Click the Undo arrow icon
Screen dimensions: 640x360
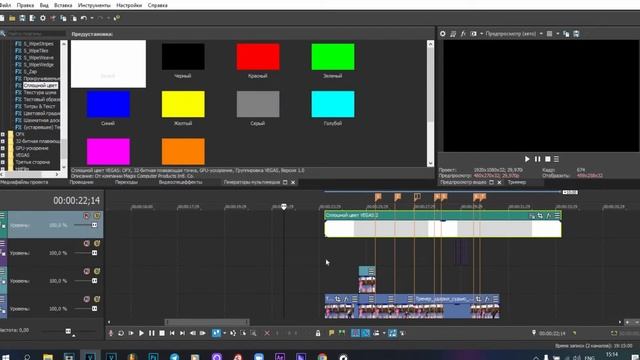click(x=84, y=18)
